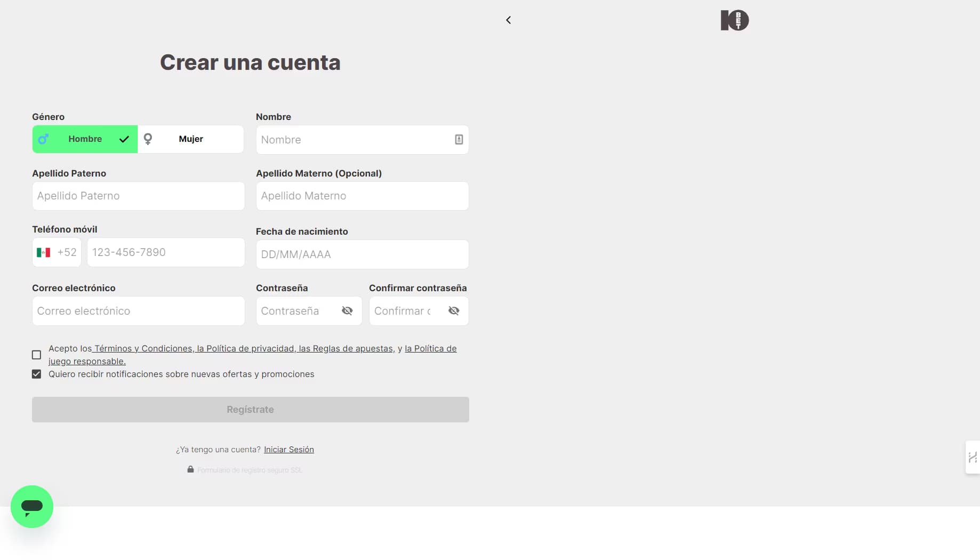Toggle password visibility for Contraseña
980x560 pixels.
click(347, 310)
